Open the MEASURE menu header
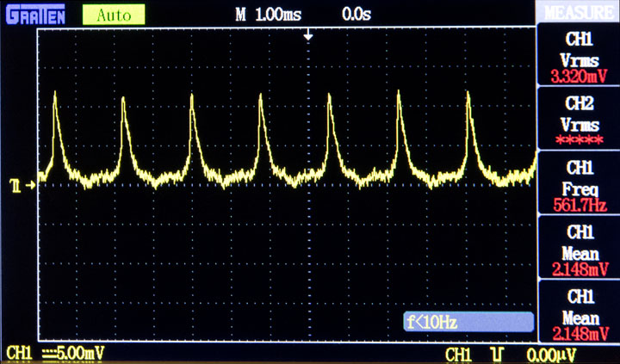The height and width of the screenshot is (364, 620). [x=579, y=12]
